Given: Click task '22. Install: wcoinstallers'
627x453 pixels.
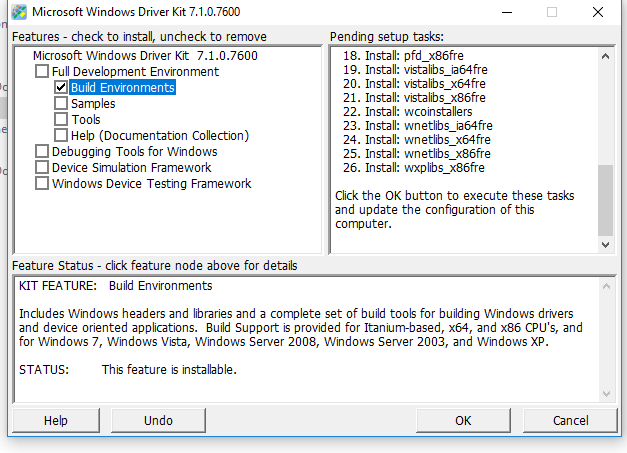Looking at the screenshot, I should (407, 112).
